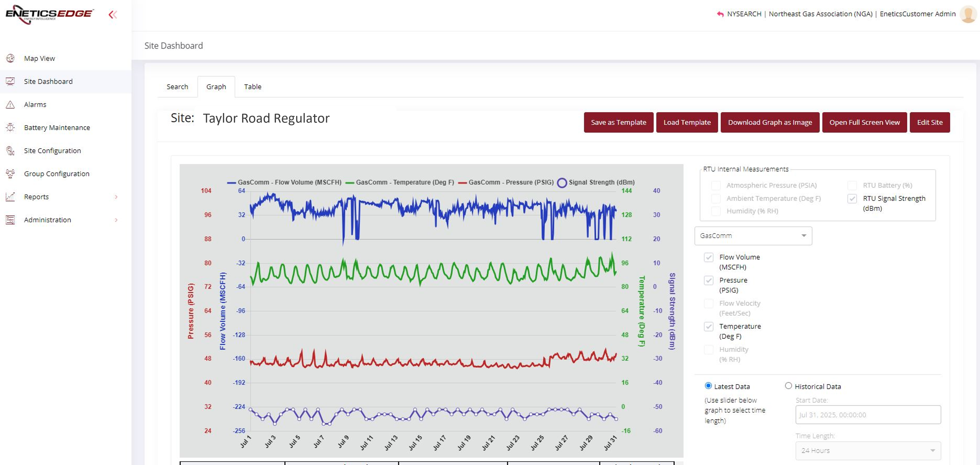Click the Reports chart icon
The height and width of the screenshot is (465, 980).
click(10, 197)
